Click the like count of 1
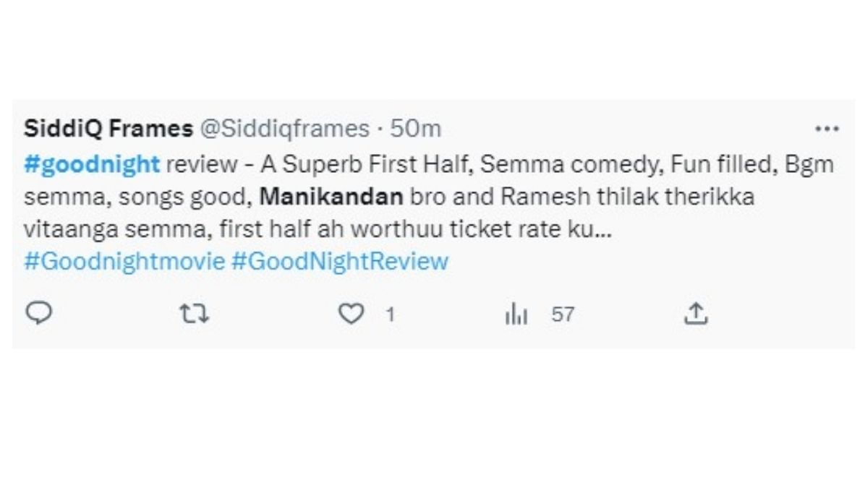 389,314
